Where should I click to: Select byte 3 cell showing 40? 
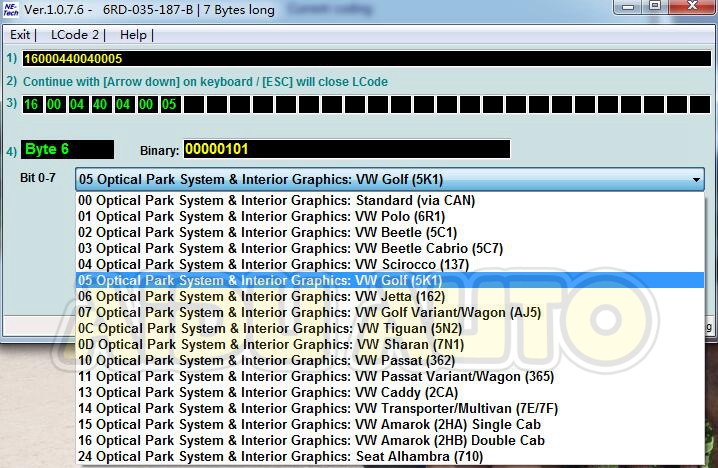[100, 104]
